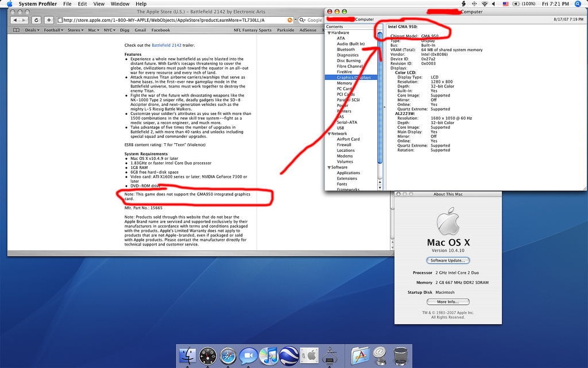
Task: Open the Applications folder in the Dock
Action: coord(360,355)
